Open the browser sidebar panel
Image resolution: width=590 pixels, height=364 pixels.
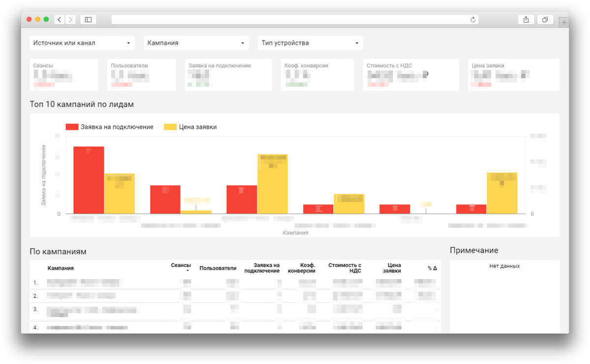point(88,19)
